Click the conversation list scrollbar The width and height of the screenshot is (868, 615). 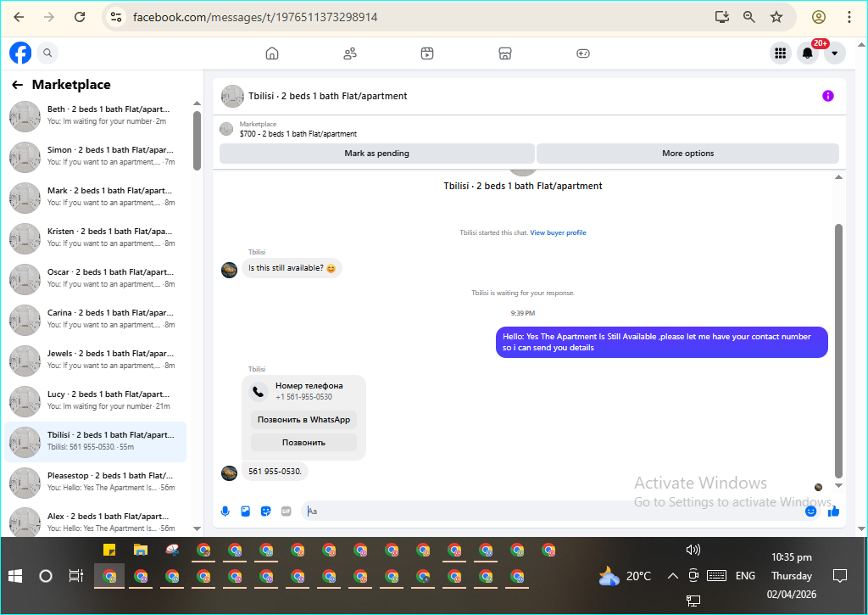tap(197, 142)
